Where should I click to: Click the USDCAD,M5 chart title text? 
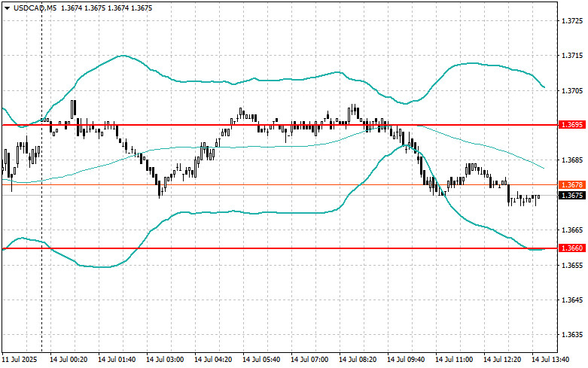click(x=35, y=8)
